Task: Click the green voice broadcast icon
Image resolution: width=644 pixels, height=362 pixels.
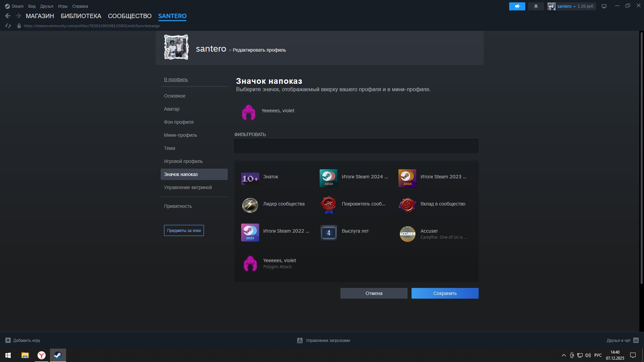Action: click(517, 6)
